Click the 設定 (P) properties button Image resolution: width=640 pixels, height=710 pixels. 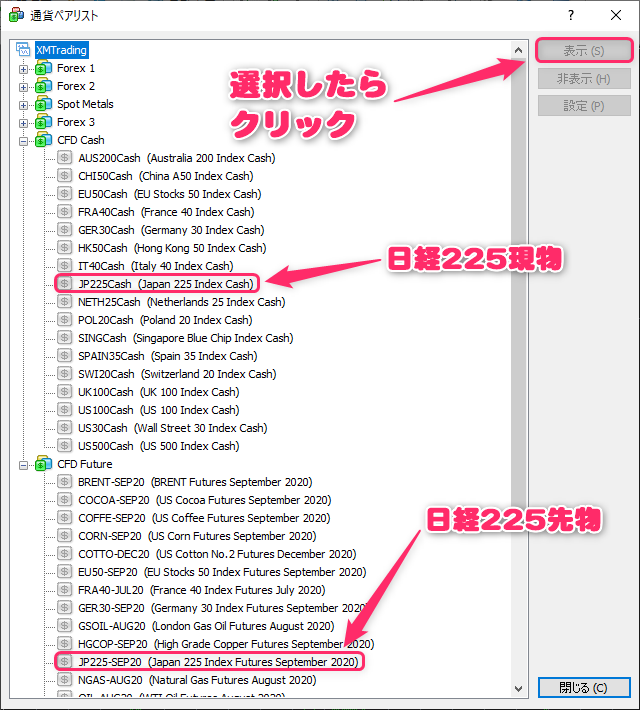click(584, 106)
